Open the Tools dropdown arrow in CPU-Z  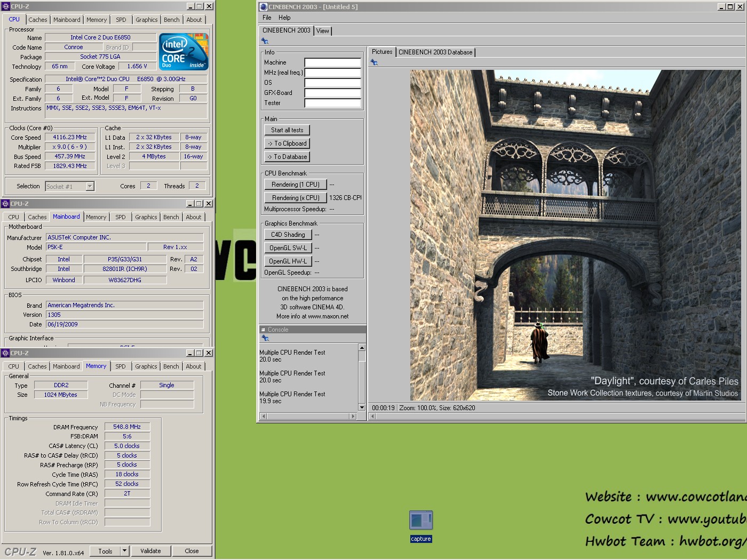(x=124, y=551)
